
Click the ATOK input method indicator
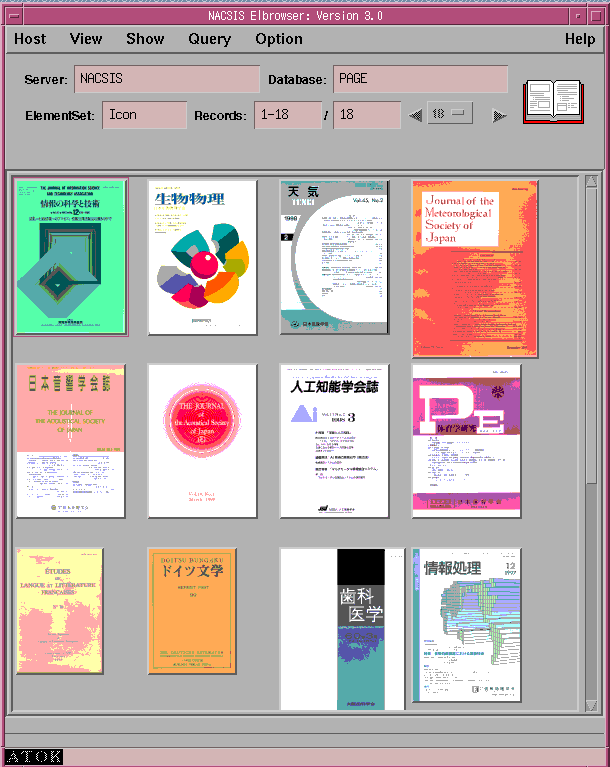pyautogui.click(x=34, y=757)
